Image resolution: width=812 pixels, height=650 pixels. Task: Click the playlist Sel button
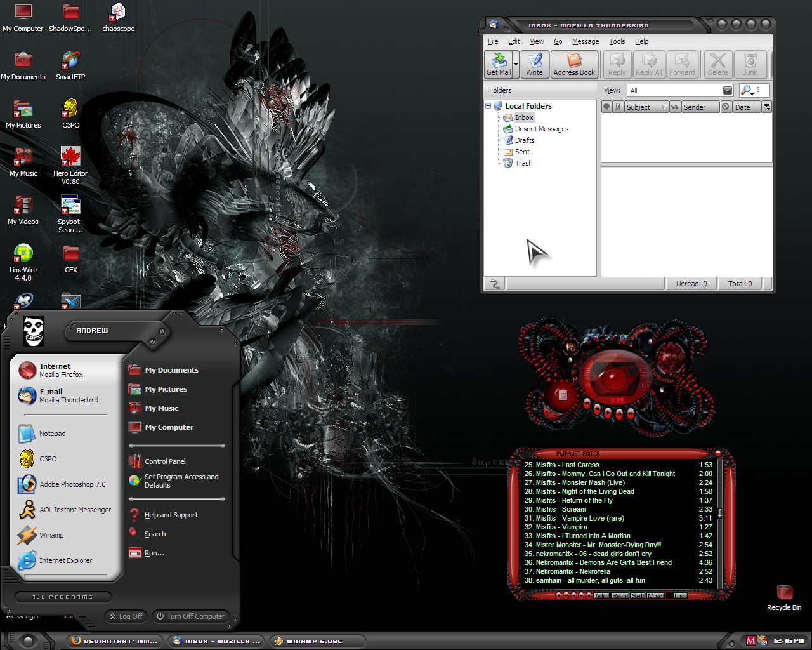[x=638, y=595]
